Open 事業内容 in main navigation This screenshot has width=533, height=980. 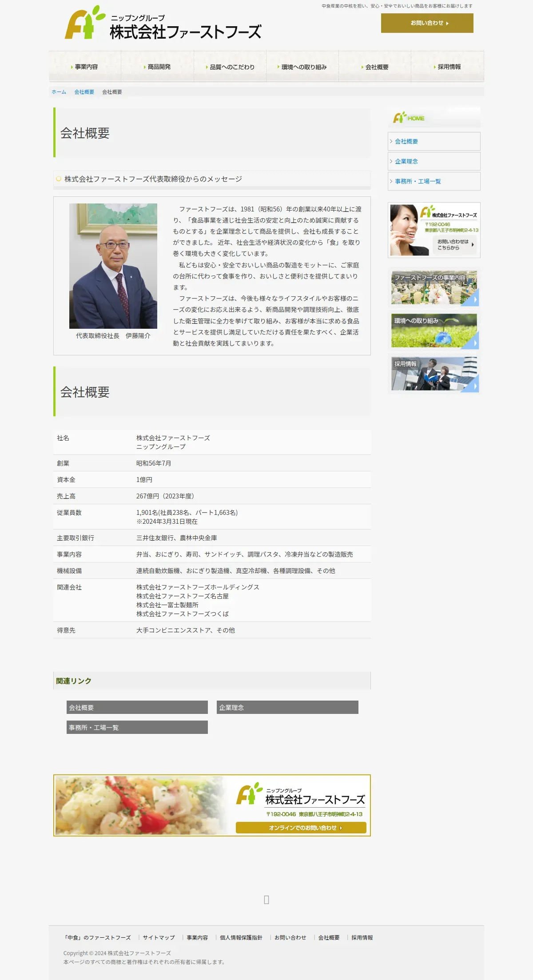coord(85,67)
